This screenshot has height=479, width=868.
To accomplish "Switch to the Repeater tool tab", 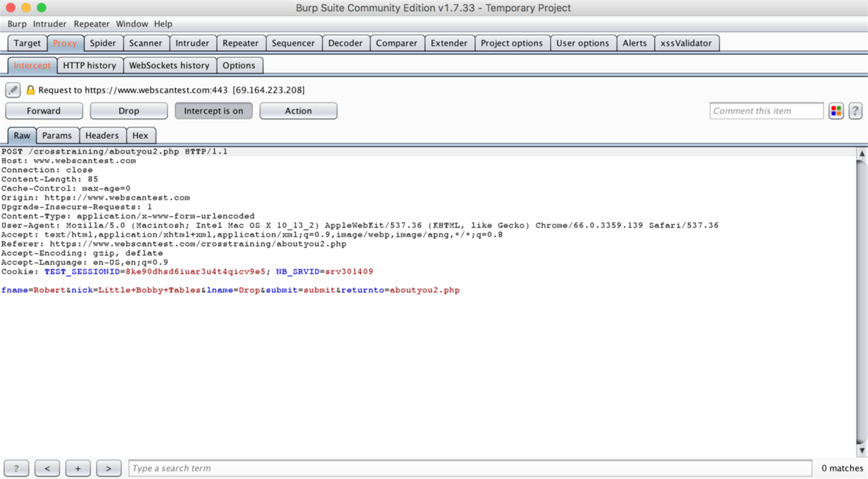I will pos(241,43).
